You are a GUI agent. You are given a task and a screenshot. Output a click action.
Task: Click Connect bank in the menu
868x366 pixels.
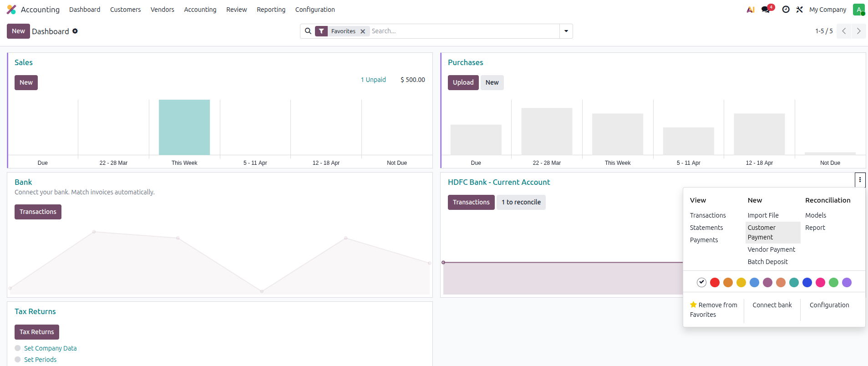[772, 305]
